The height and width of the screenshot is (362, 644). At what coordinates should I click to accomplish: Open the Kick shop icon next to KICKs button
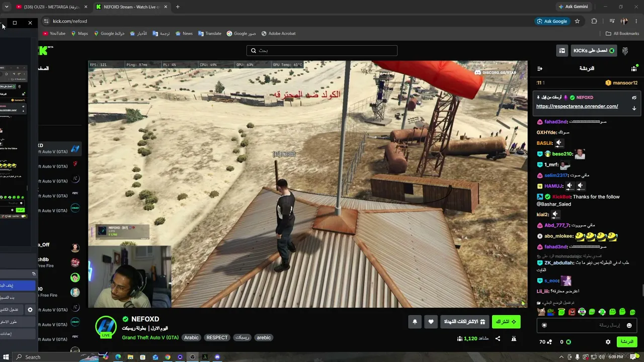[x=562, y=51]
